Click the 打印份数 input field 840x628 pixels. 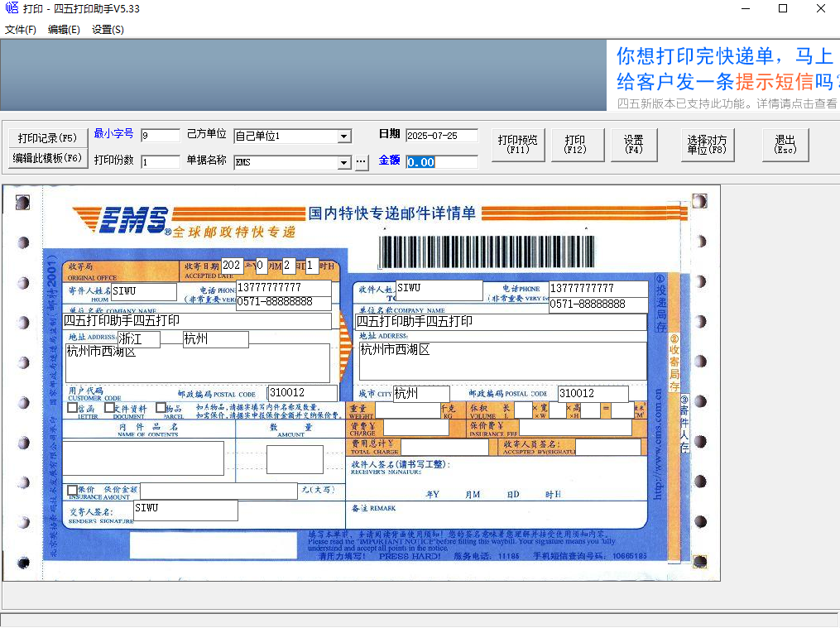click(x=161, y=161)
